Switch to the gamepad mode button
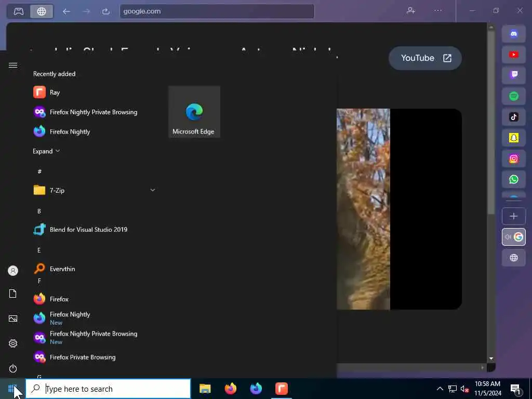This screenshot has height=399, width=532. click(19, 11)
